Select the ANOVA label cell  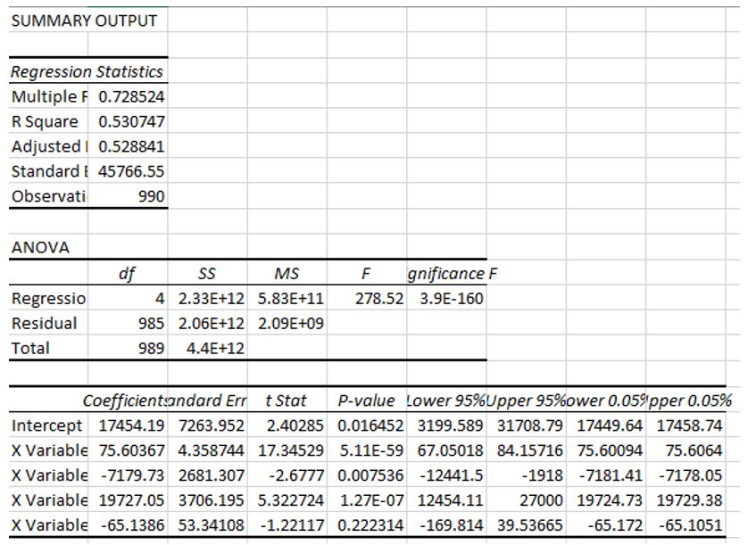pyautogui.click(x=40, y=247)
